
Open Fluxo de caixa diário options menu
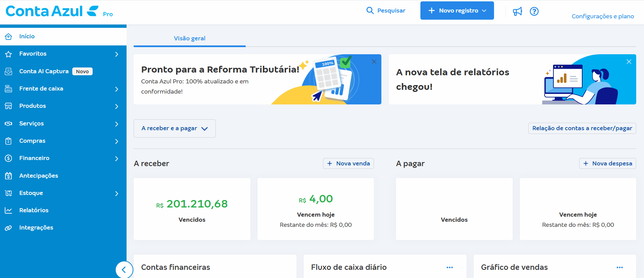click(x=450, y=267)
